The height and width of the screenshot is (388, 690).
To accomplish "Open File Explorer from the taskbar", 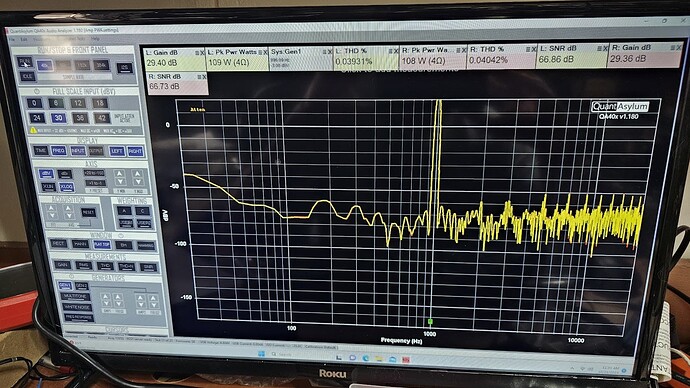I will tap(379, 359).
